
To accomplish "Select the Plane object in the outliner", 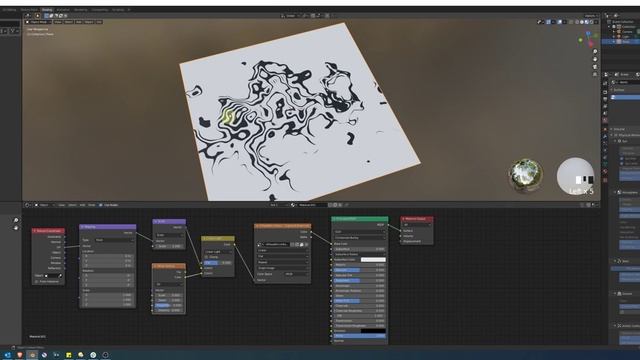I will tap(626, 42).
